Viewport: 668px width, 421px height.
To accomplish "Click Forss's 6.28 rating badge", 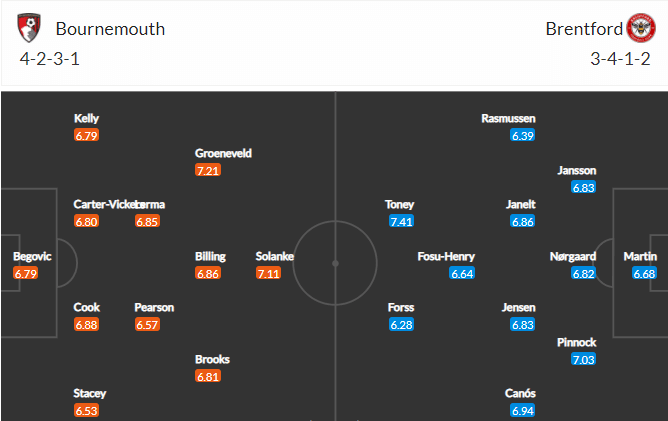I will pyautogui.click(x=401, y=325).
